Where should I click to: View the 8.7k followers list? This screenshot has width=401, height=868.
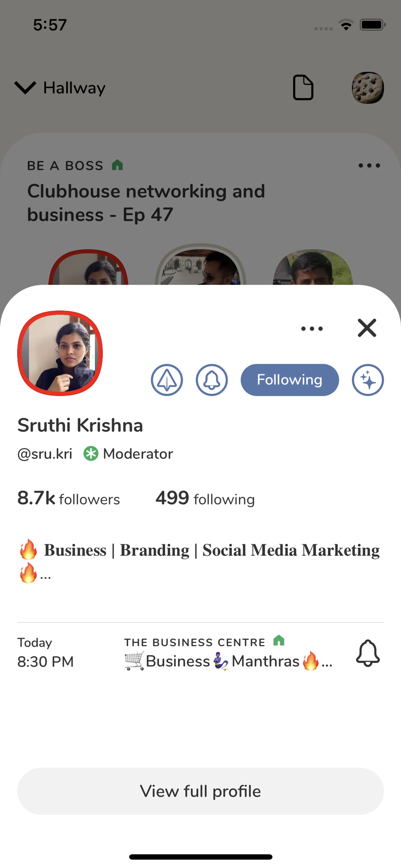click(69, 499)
